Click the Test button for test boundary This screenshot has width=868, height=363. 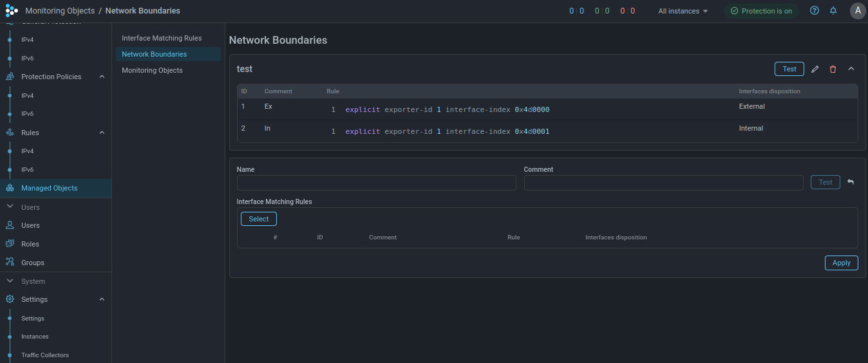coord(789,70)
